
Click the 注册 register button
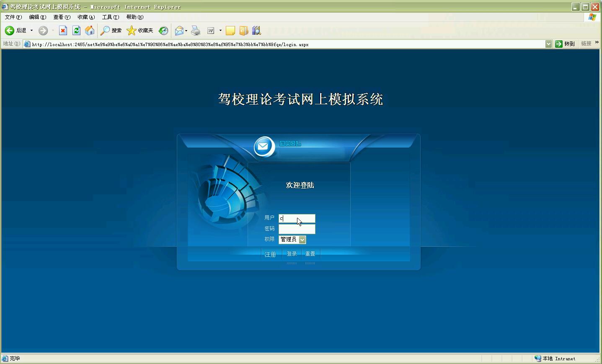(x=270, y=254)
